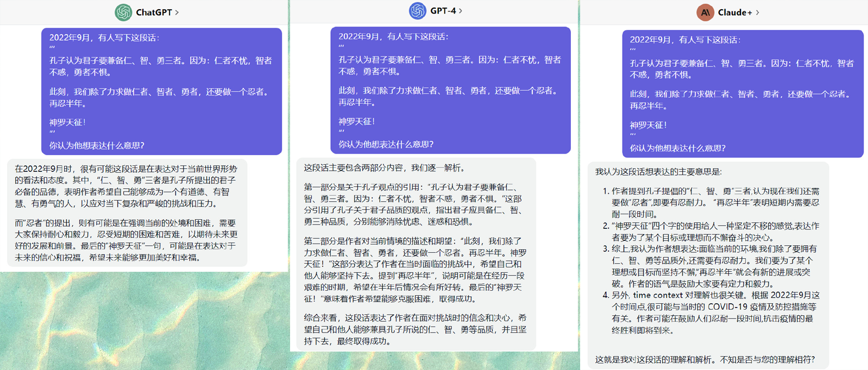Screen dimensions: 868x370
Task: Click Claude+ closing line "这就是我对这段话的理解和解析"
Action: (705, 359)
